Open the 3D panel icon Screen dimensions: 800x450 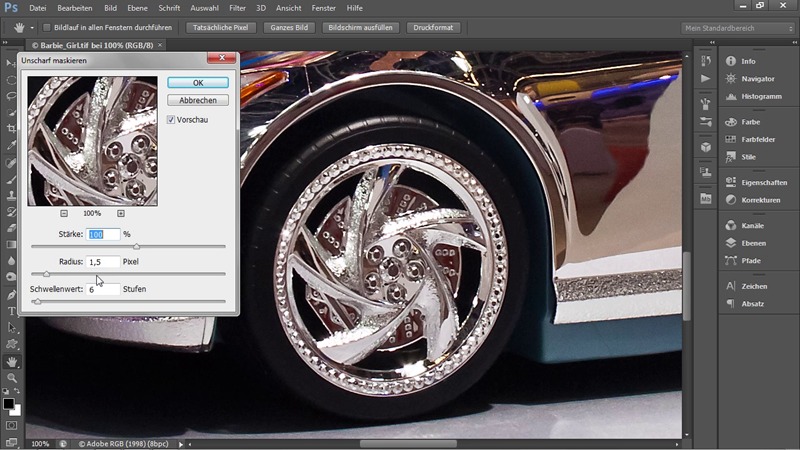tap(706, 147)
